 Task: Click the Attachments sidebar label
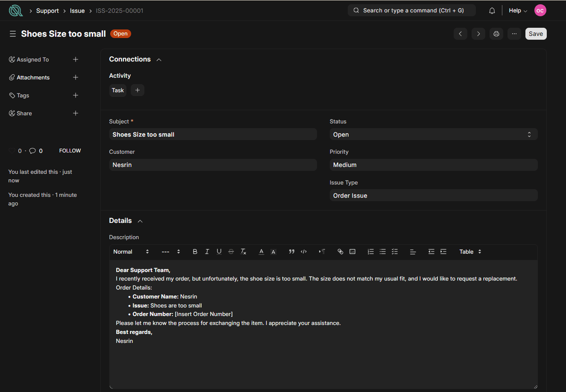(33, 77)
